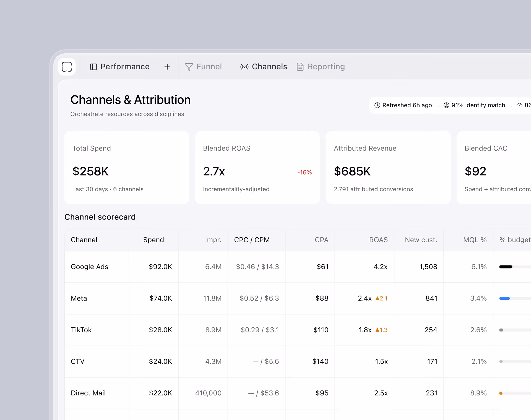
Task: Click the Channels broadcast icon
Action: pos(244,67)
